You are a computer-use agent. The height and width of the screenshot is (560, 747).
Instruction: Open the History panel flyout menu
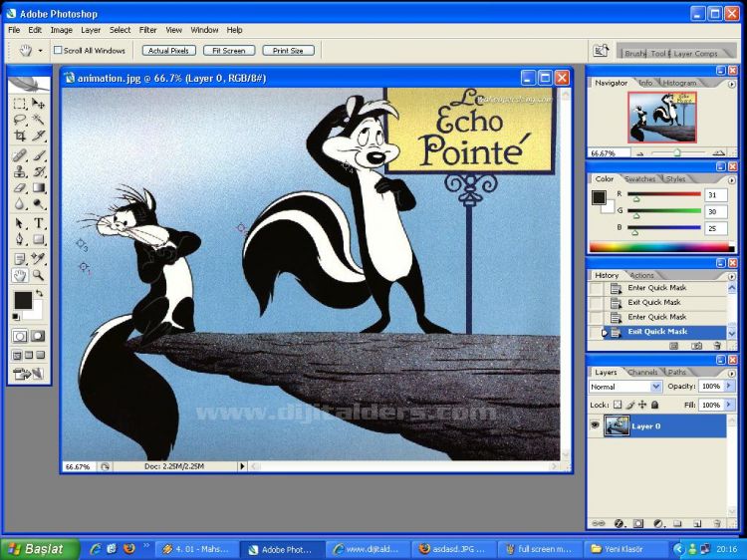[x=732, y=276]
